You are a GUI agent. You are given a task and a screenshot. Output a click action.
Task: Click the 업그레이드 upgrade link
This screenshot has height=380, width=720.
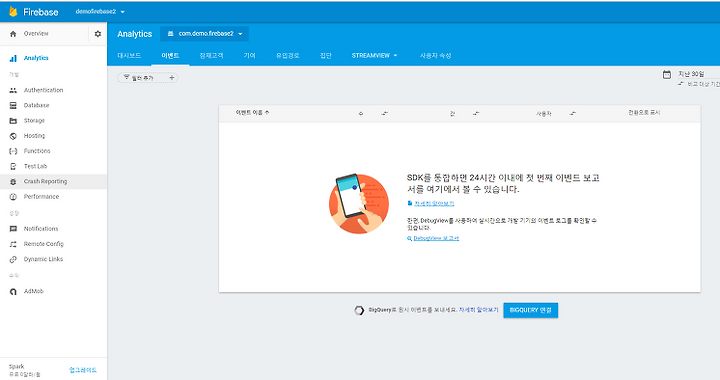83,370
